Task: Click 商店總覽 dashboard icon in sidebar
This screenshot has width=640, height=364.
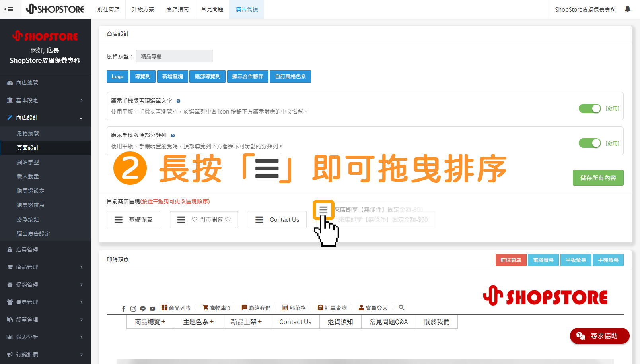Action: (10, 83)
